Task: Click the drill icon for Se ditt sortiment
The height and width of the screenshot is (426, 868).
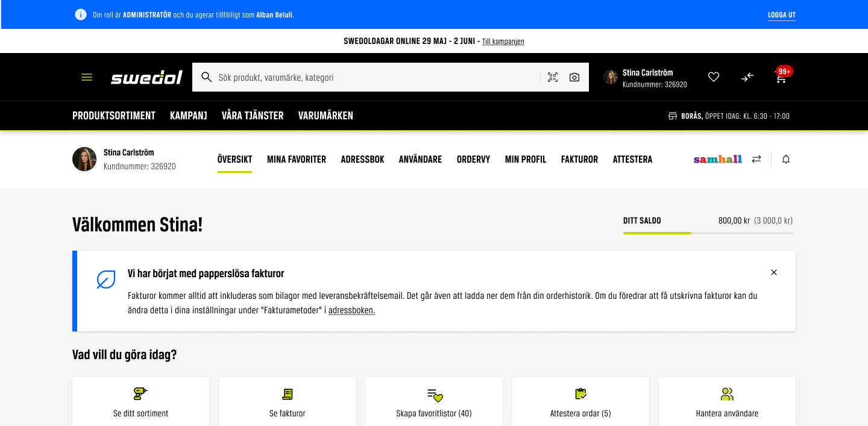Action: 140,394
